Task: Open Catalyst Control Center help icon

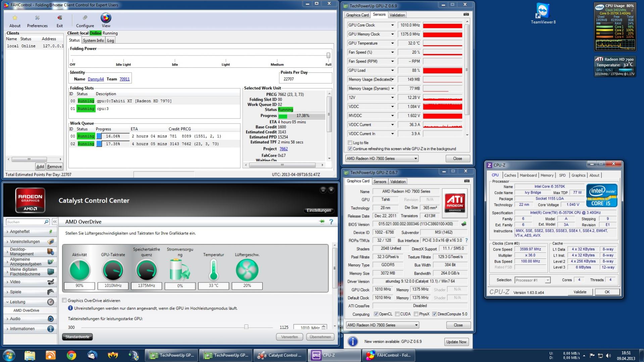Action: point(331,221)
